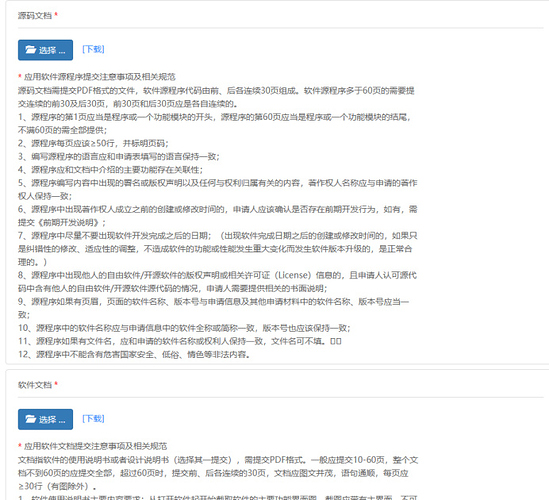The width and height of the screenshot is (549, 500).
Task: Choose a source code file with 选择 under 源码文档
Action: coord(46,50)
